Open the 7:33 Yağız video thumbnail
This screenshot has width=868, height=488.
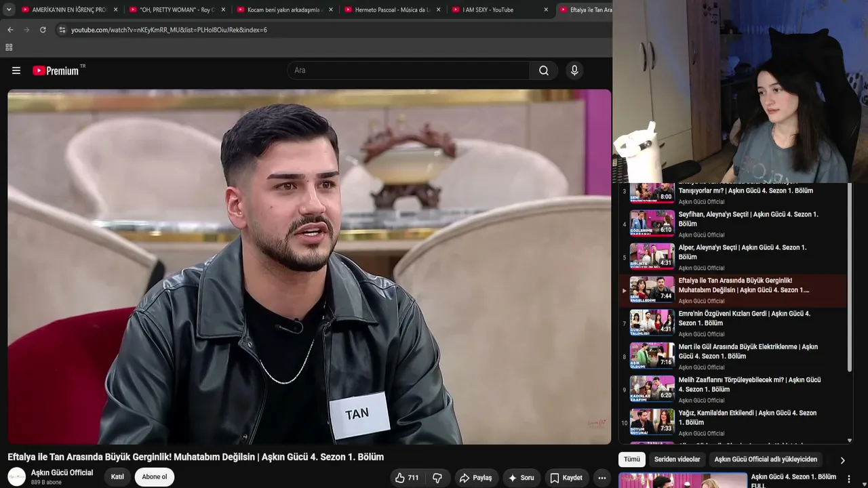coord(652,422)
